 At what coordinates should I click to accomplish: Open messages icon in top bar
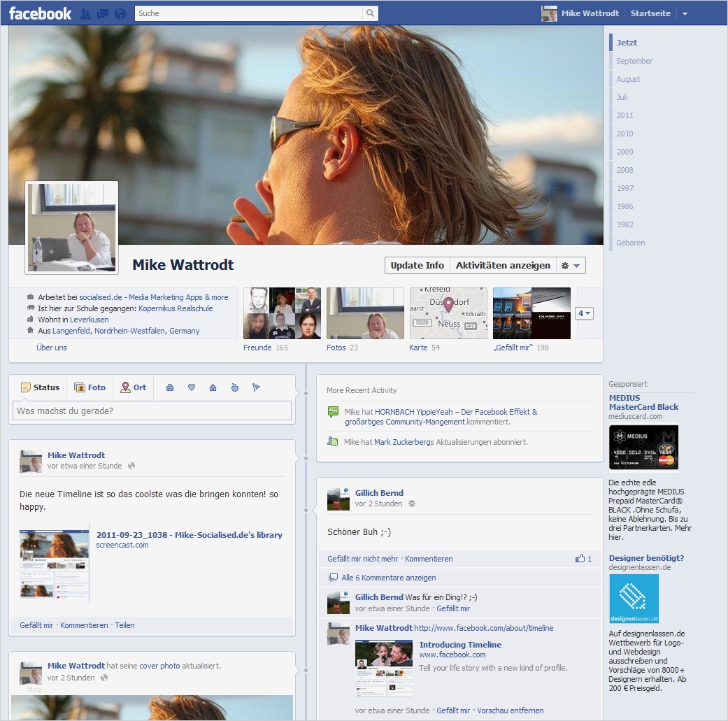(103, 14)
